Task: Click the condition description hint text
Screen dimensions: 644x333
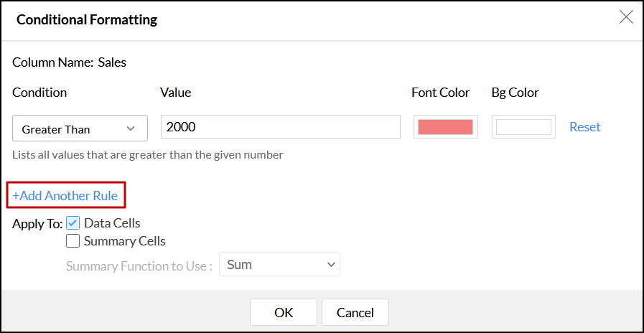Action: [148, 154]
